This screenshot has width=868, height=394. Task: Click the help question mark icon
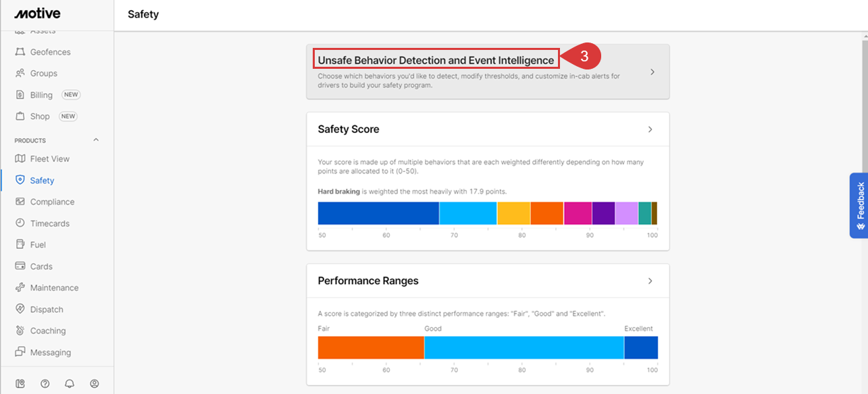pos(45,383)
